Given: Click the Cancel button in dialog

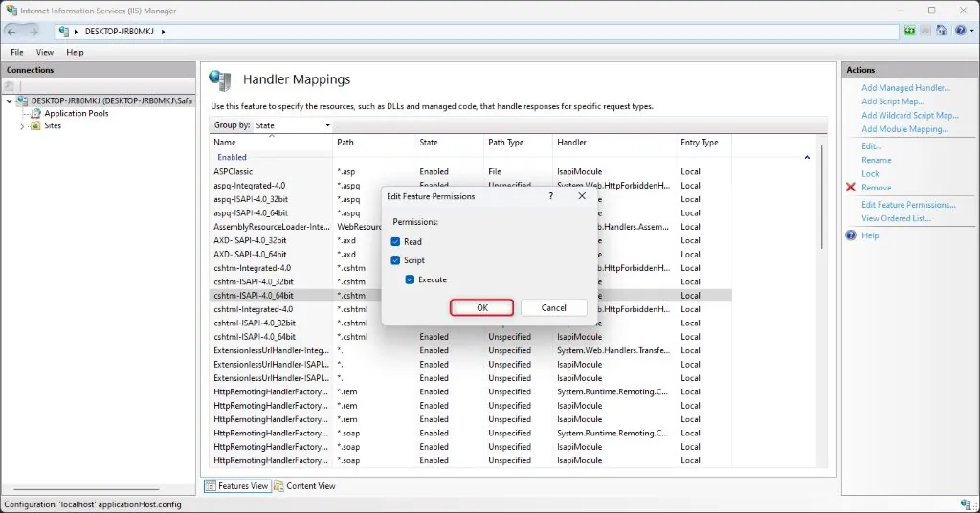Looking at the screenshot, I should click(554, 307).
